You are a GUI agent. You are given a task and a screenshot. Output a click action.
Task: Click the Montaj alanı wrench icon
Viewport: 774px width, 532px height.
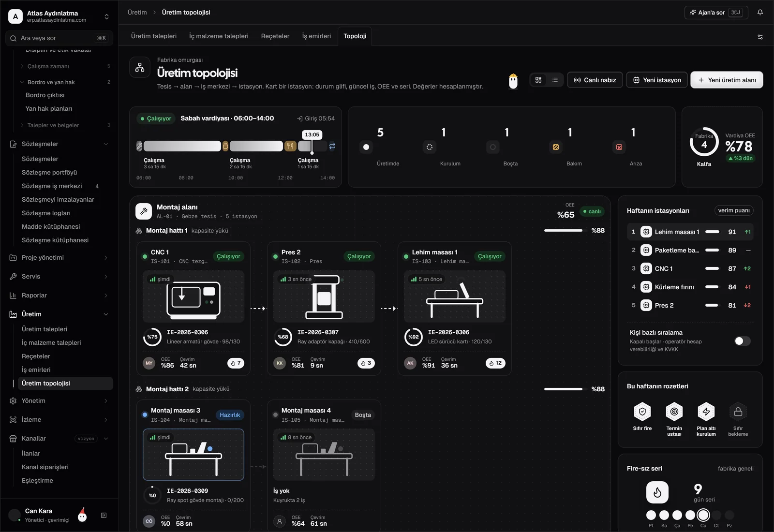tap(144, 211)
